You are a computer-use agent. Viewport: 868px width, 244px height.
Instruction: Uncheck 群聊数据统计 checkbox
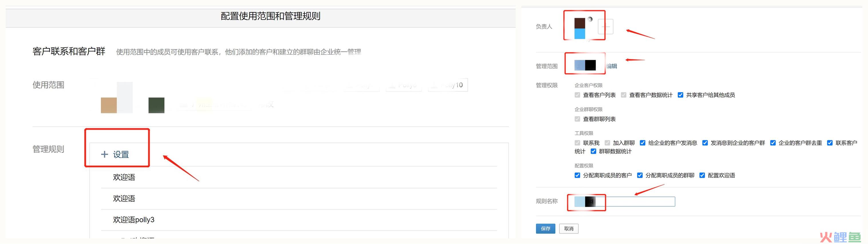tap(593, 151)
